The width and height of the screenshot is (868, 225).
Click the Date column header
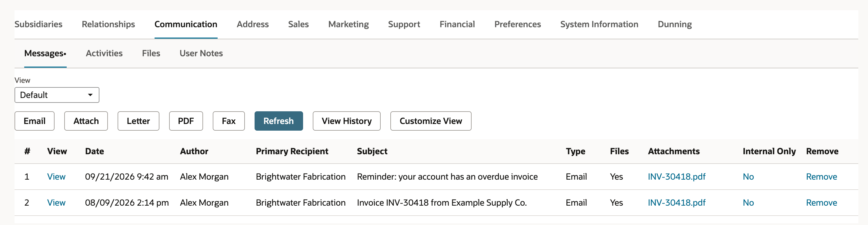click(94, 151)
